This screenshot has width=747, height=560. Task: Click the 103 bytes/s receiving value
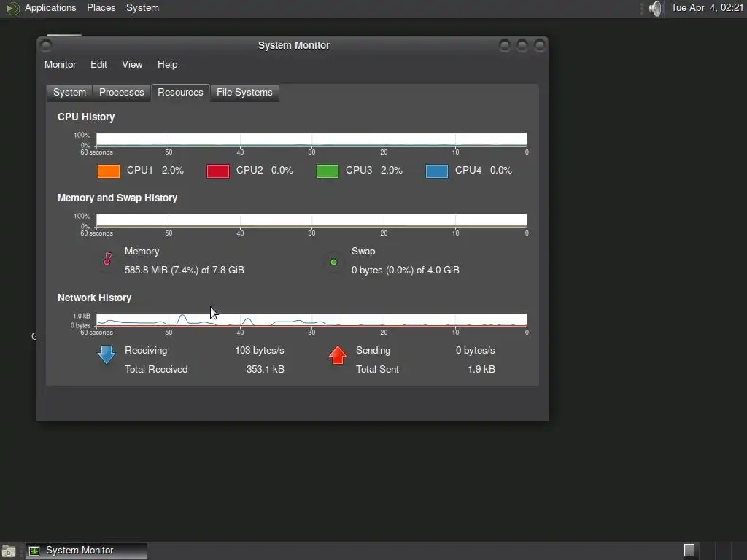point(260,351)
